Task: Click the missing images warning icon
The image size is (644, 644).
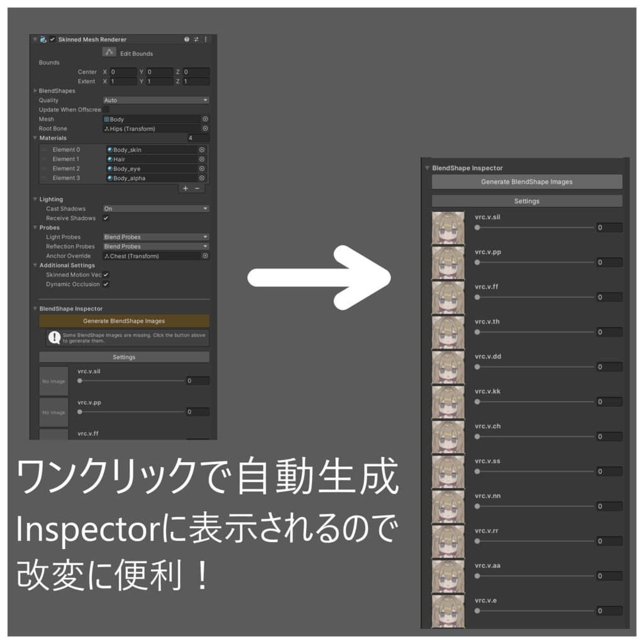Action: click(54, 338)
